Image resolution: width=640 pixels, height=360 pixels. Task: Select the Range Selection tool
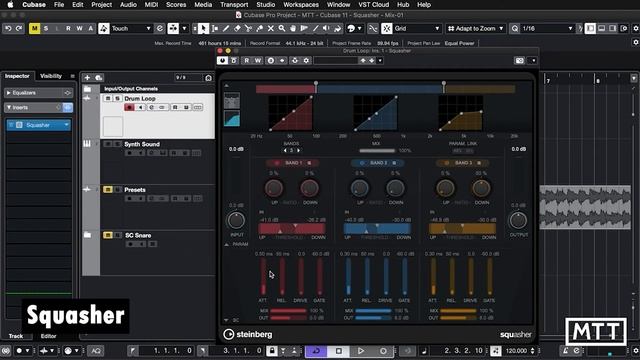coord(215,29)
